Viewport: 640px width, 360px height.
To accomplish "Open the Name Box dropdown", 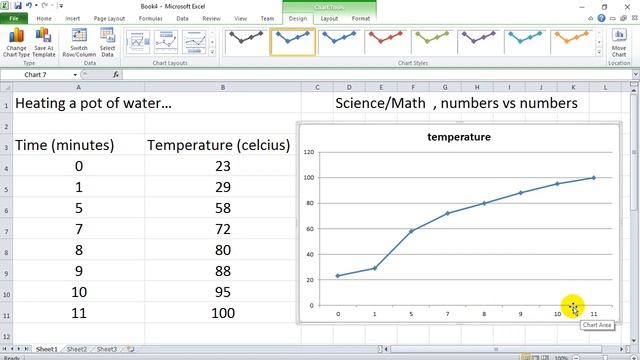I will click(75, 75).
